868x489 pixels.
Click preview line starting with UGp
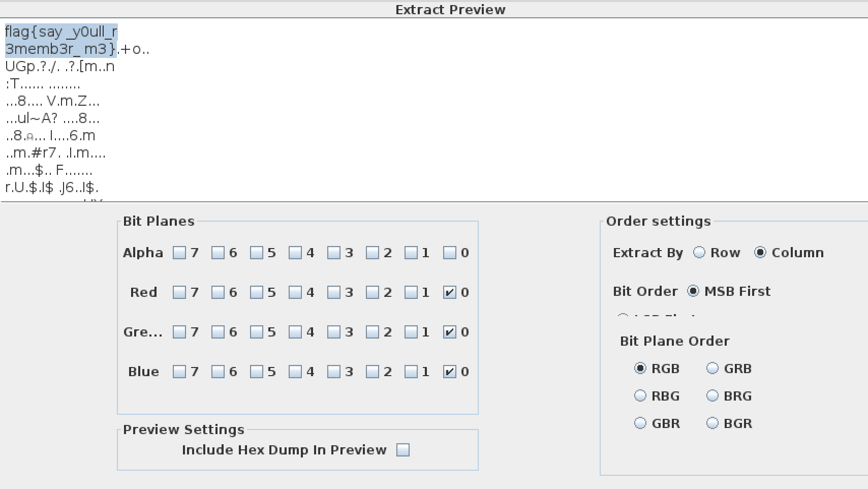click(60, 67)
